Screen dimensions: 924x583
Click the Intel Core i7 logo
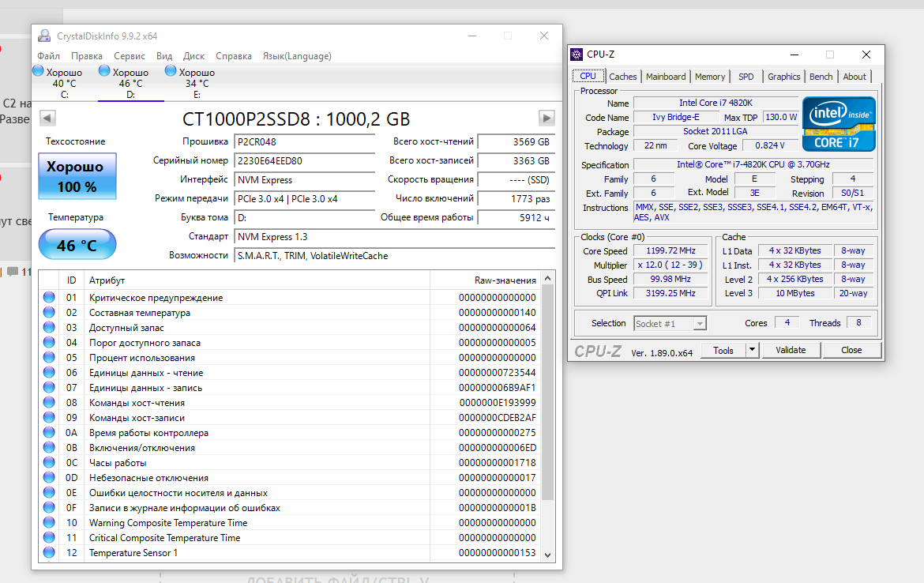pyautogui.click(x=839, y=124)
